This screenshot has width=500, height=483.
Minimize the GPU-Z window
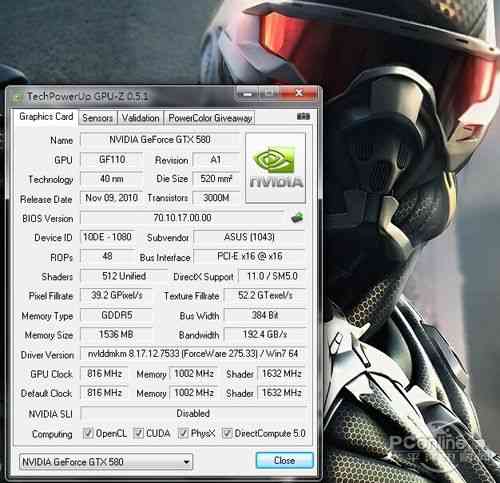[x=248, y=93]
